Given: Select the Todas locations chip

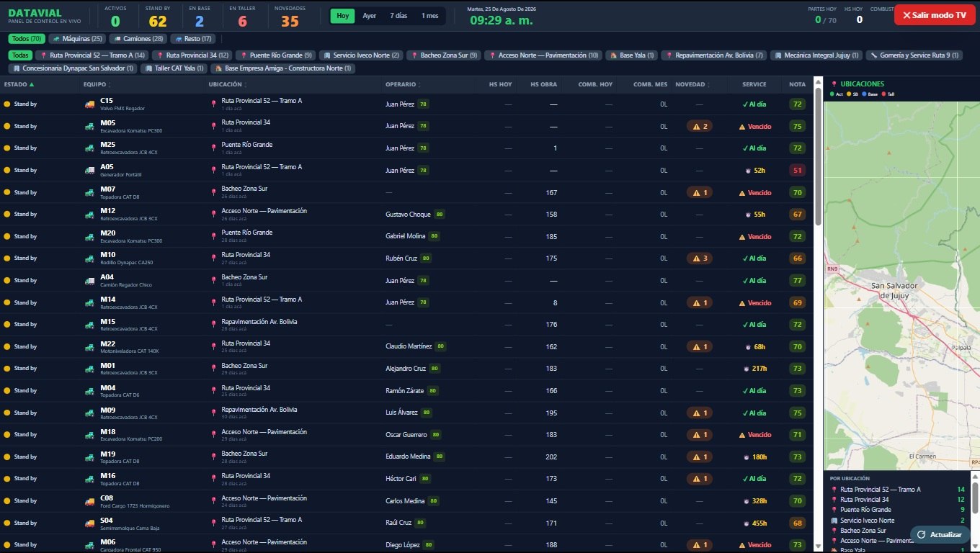Looking at the screenshot, I should pyautogui.click(x=21, y=55).
